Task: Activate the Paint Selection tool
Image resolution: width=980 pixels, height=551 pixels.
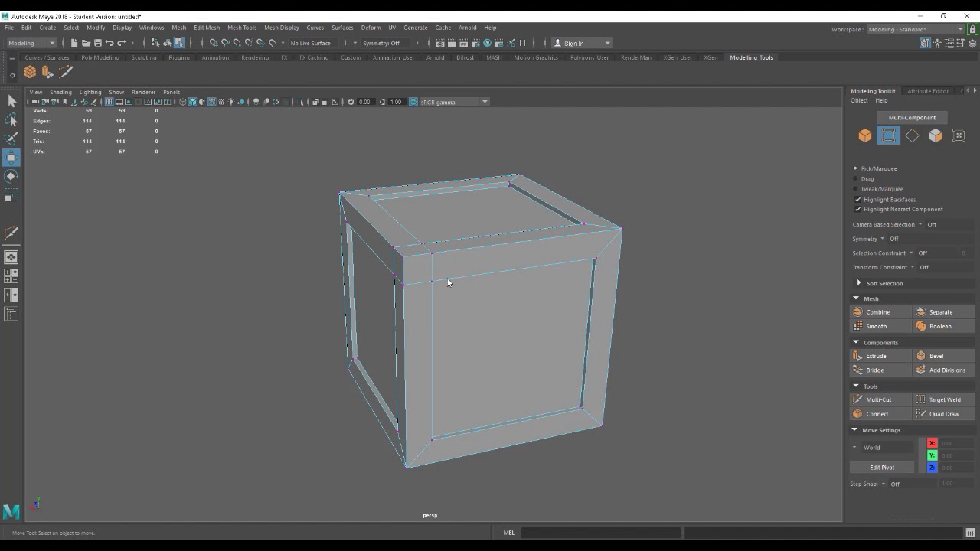Action: pos(11,139)
